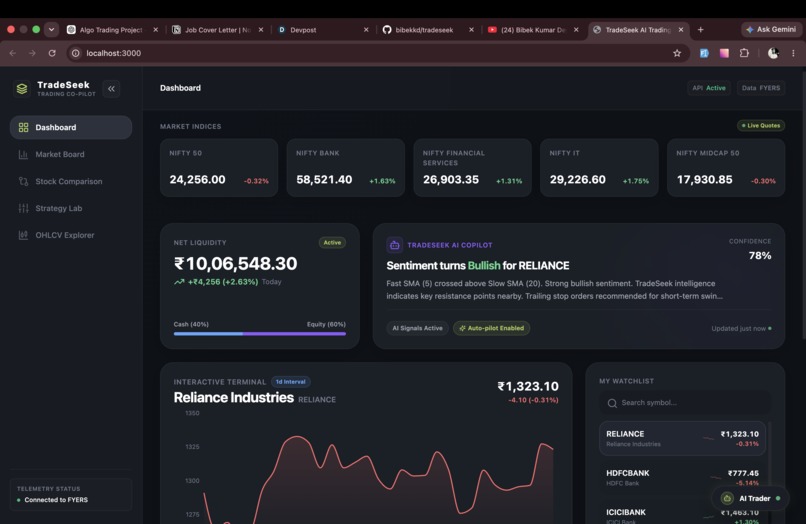
Task: Click the AI Signals Active chip
Action: (x=417, y=328)
